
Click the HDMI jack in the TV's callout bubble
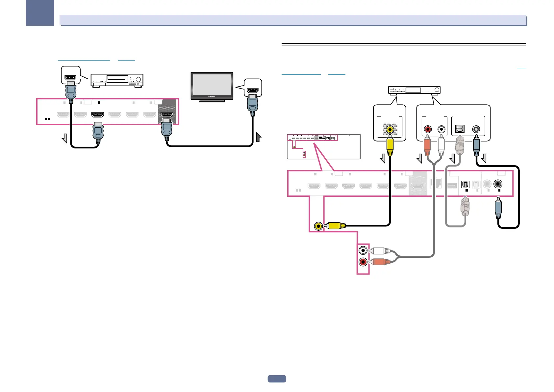(253, 90)
